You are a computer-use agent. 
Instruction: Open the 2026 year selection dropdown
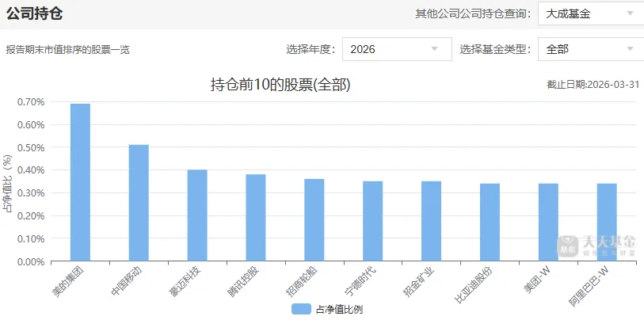click(397, 49)
